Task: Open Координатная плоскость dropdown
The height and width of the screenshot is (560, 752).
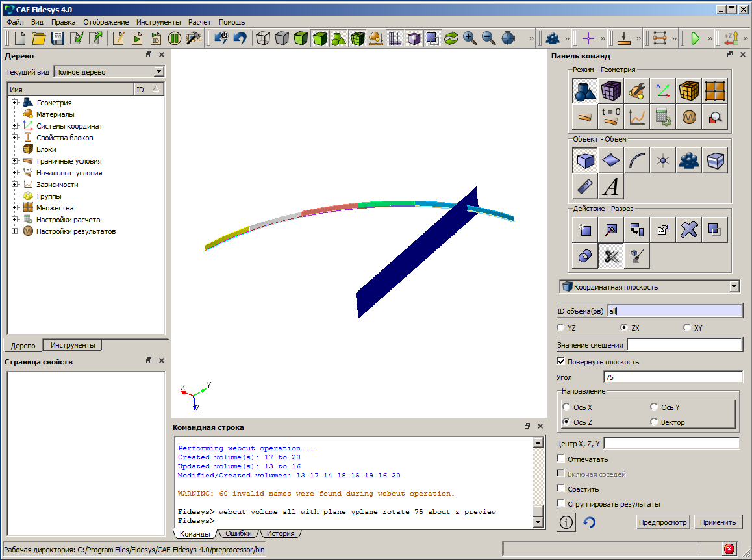Action: point(649,287)
